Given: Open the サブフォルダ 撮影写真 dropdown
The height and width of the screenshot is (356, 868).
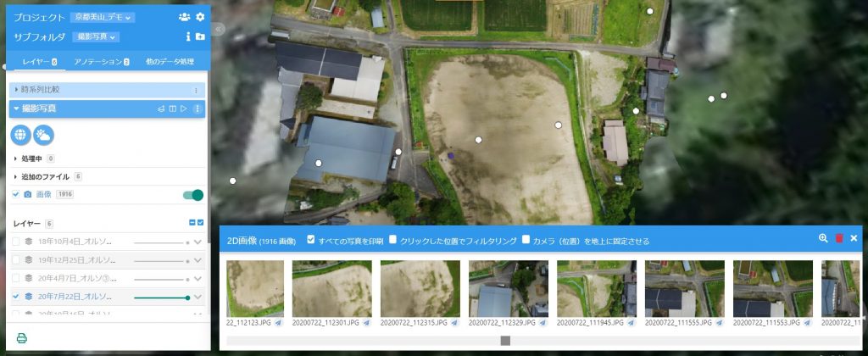Looking at the screenshot, I should [x=97, y=37].
